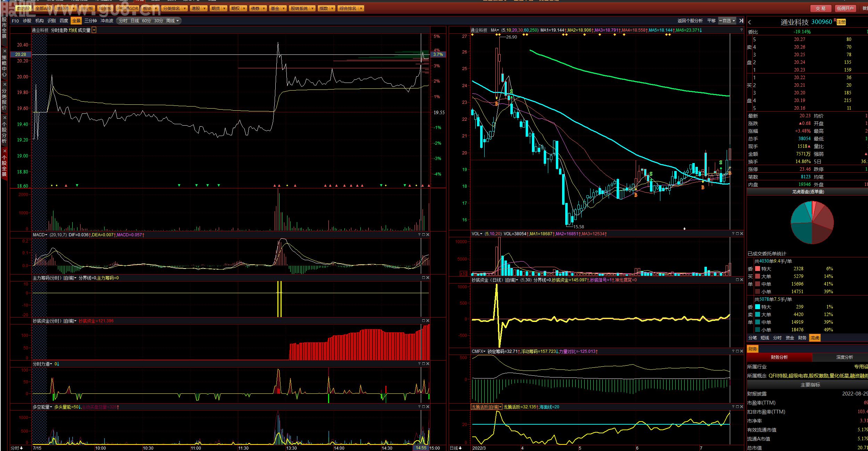Maximize the 多空能量 panel
Image resolution: width=868 pixels, height=451 pixels.
424,407
